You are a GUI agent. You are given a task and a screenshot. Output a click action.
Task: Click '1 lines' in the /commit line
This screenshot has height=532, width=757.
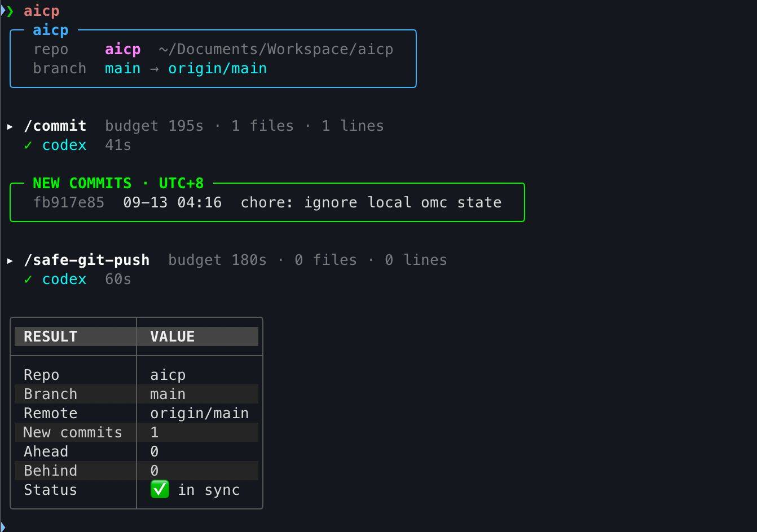tap(353, 126)
